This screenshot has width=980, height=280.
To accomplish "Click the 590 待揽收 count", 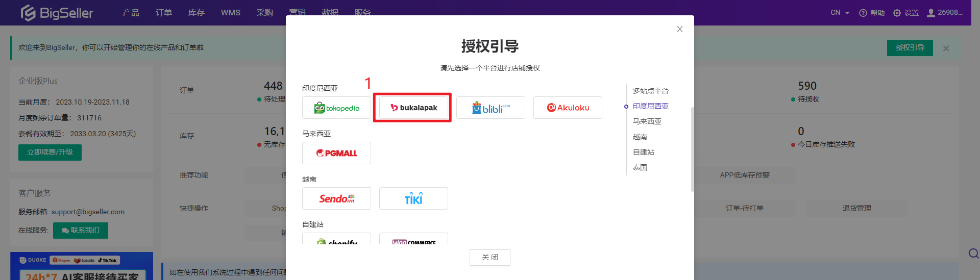I will click(807, 86).
